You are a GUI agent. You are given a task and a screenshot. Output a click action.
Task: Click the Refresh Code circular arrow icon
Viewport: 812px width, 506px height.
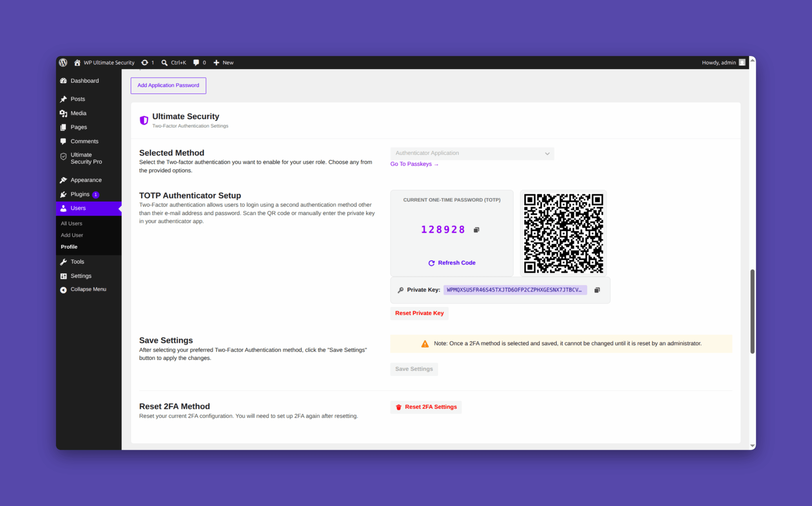click(x=432, y=263)
